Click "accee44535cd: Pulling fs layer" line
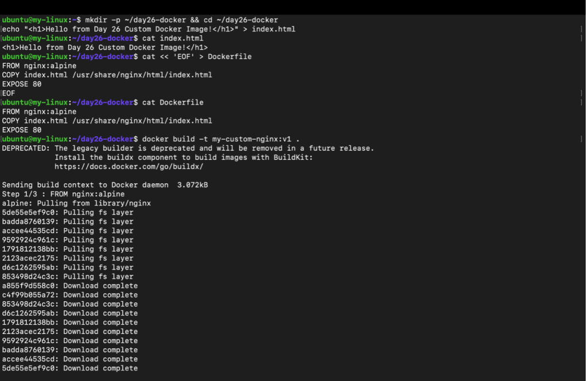The width and height of the screenshot is (588, 381). coord(68,231)
